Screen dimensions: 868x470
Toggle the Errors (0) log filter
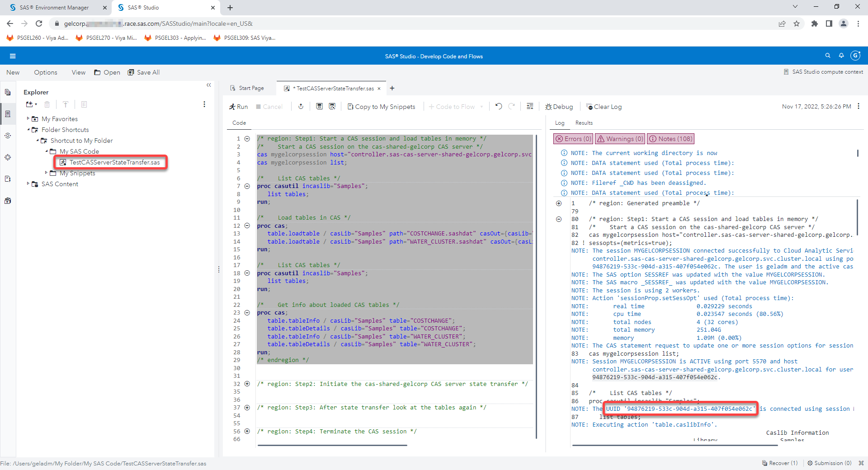[x=573, y=139]
